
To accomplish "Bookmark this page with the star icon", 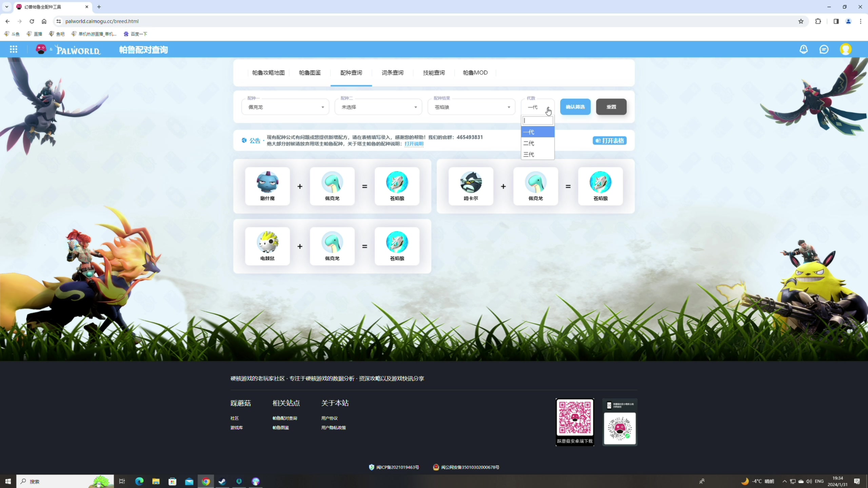I will (801, 21).
